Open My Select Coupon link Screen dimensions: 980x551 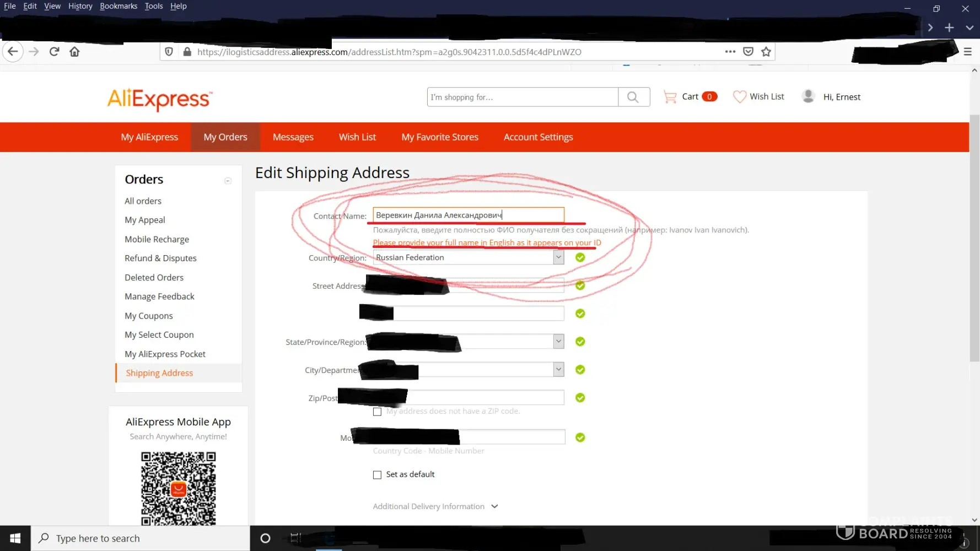[x=159, y=334]
